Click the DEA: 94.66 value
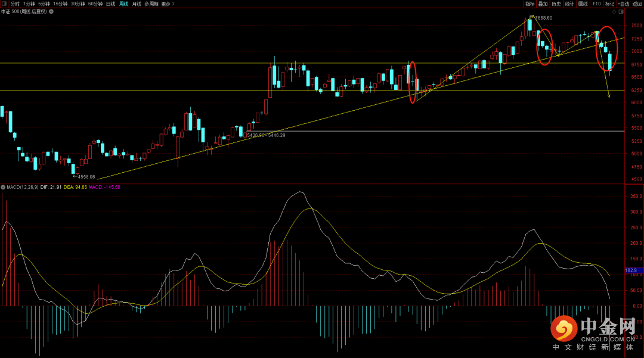644x358 pixels. coord(75,188)
